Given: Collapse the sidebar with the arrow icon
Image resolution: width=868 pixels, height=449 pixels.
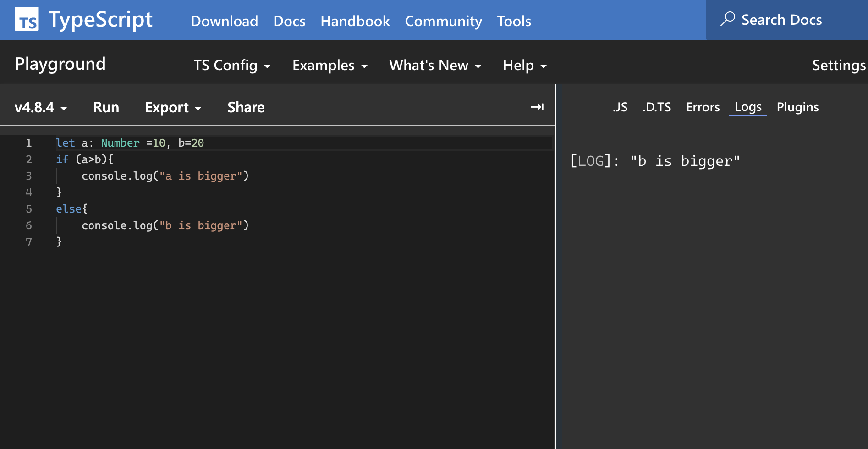Looking at the screenshot, I should pyautogui.click(x=537, y=107).
